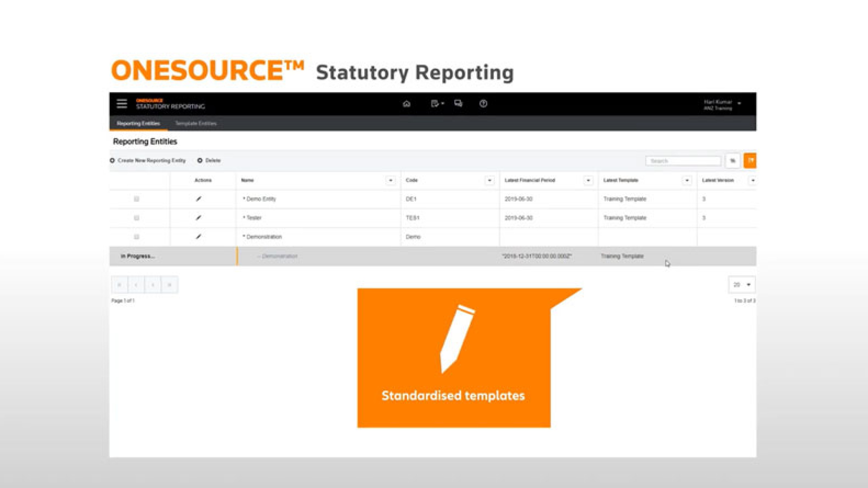The height and width of the screenshot is (488, 868).
Task: Select the Demonstration row checkbox
Action: coord(136,237)
